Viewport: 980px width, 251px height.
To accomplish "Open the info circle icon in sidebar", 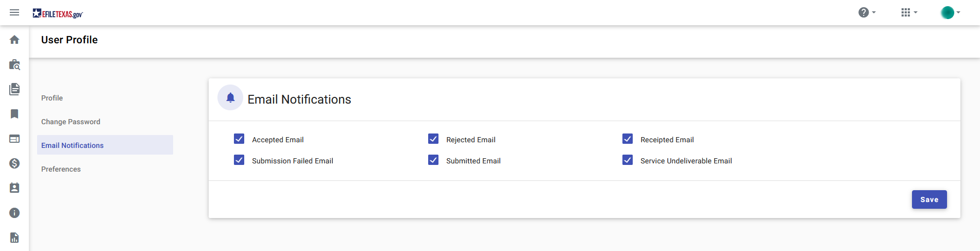I will 14,213.
